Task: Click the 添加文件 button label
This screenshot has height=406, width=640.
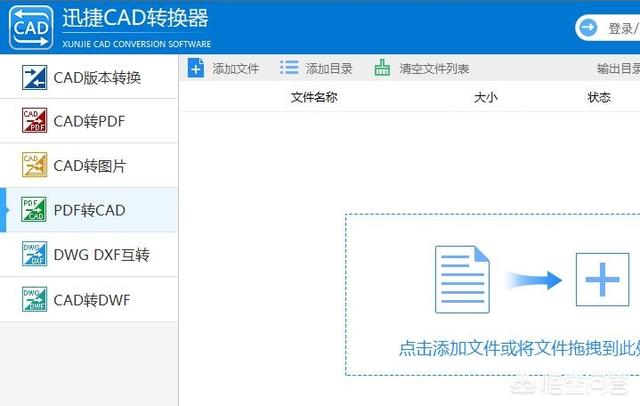Action: 236,69
